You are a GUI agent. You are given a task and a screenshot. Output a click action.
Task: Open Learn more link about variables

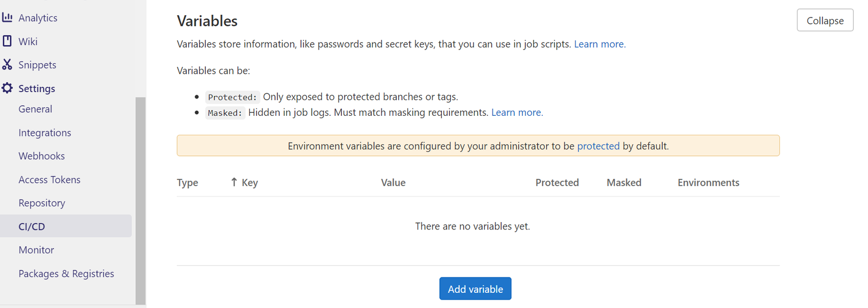(x=599, y=44)
